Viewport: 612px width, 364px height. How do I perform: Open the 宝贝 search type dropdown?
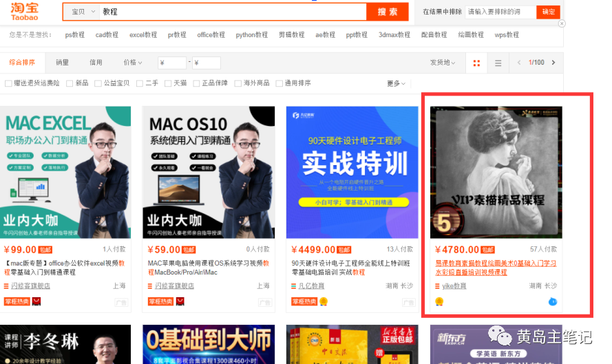[x=81, y=12]
